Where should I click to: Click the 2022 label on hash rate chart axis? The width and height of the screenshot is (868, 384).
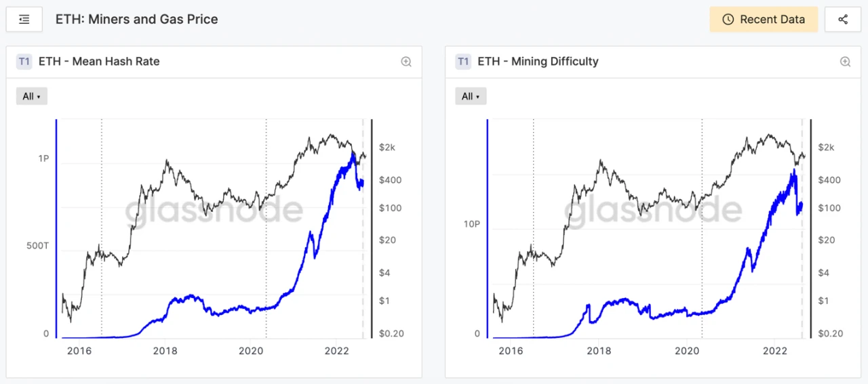tap(336, 351)
